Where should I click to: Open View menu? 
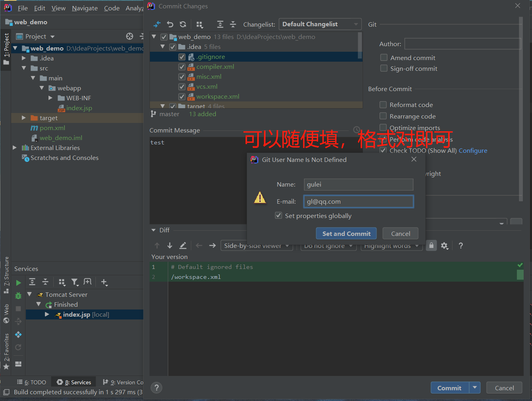58,8
